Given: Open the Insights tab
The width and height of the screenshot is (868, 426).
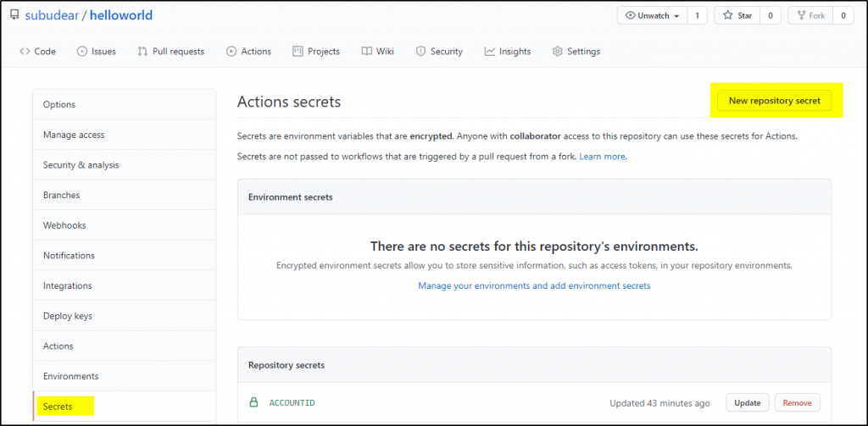Looking at the screenshot, I should click(x=508, y=52).
